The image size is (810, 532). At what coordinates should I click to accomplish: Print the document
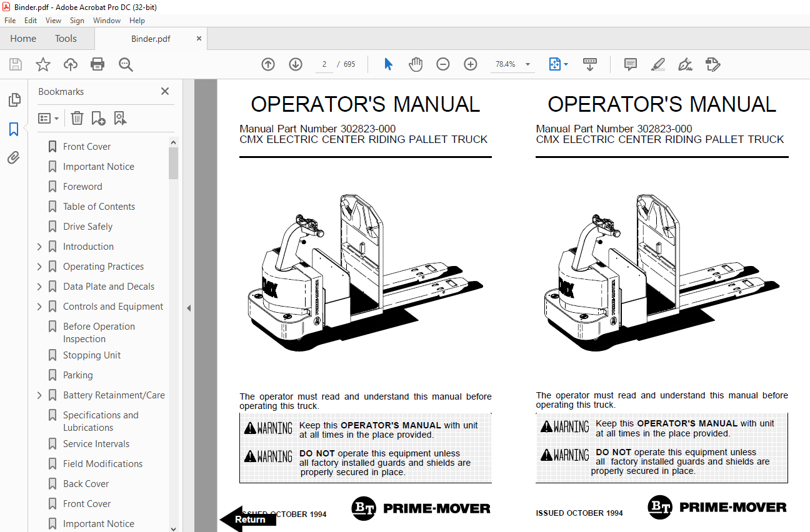coord(97,64)
